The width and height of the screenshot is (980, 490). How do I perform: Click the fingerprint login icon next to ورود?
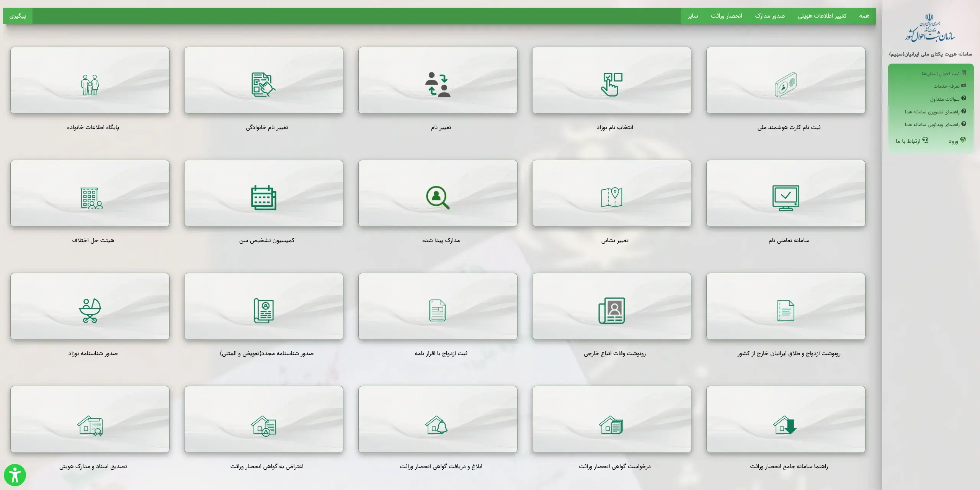point(963,140)
